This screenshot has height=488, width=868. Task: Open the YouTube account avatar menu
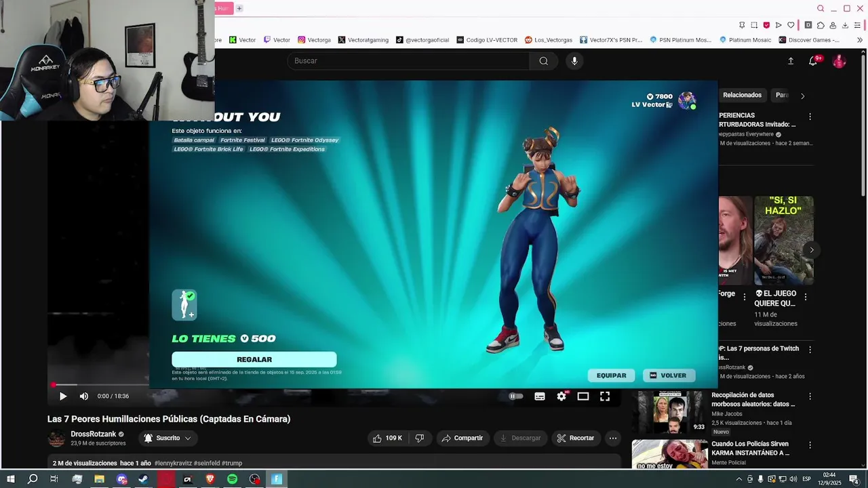coord(840,61)
